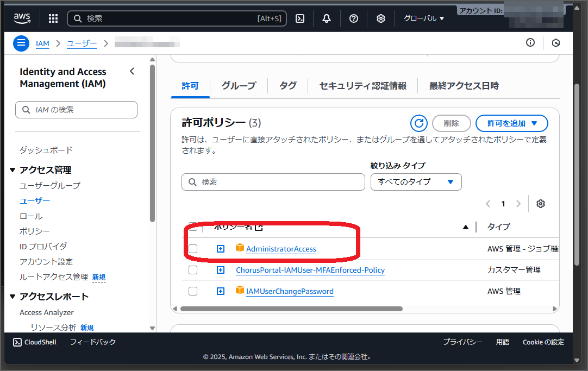Click the IAM breadcrumb link

[x=42, y=43]
